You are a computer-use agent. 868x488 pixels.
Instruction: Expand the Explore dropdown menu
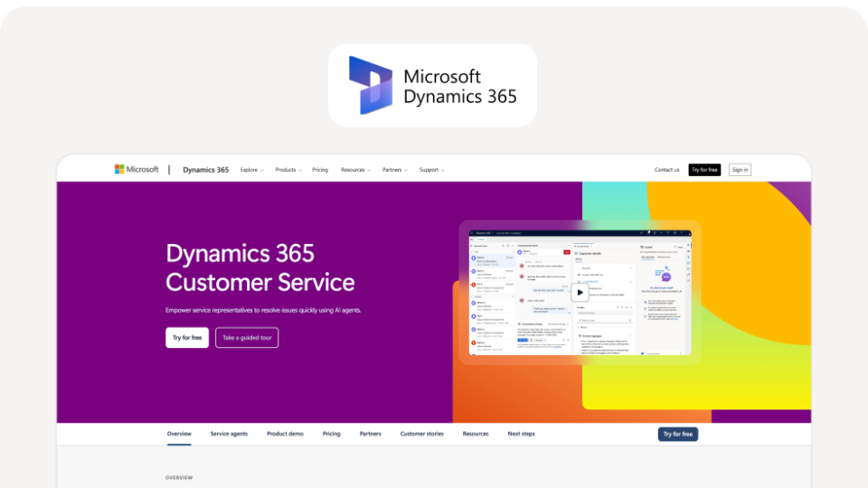point(252,170)
